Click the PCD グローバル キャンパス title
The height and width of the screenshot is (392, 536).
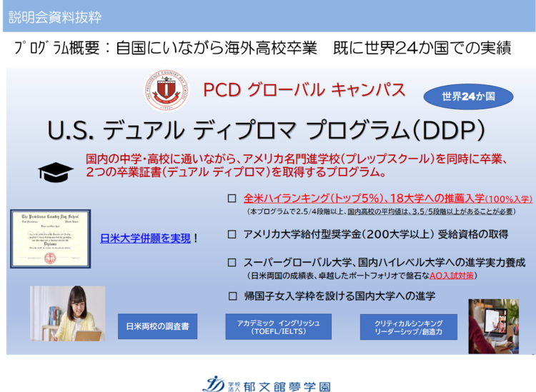point(304,90)
